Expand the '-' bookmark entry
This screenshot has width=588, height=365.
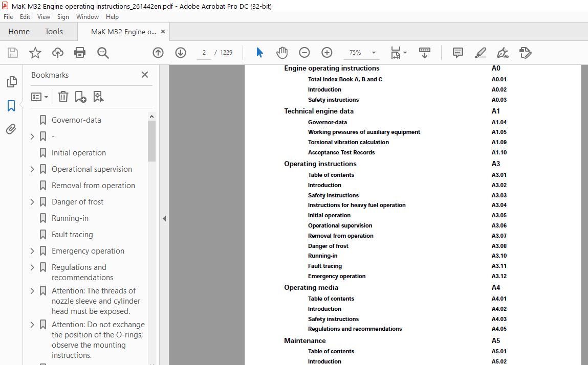click(32, 136)
